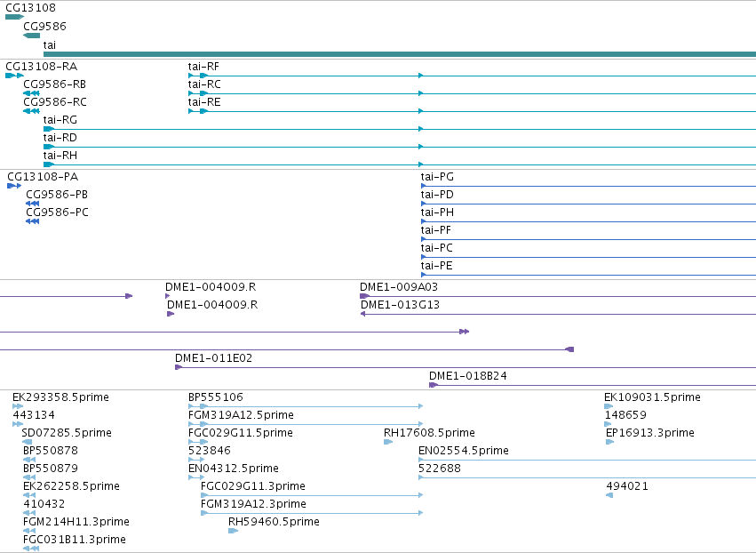
Task: Select EST 494021 label
Action: point(627,486)
